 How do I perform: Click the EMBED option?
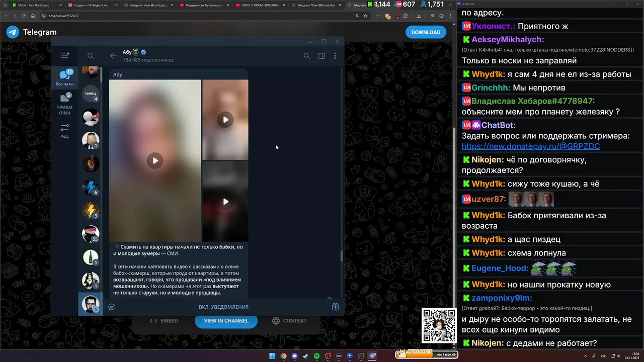(164, 321)
